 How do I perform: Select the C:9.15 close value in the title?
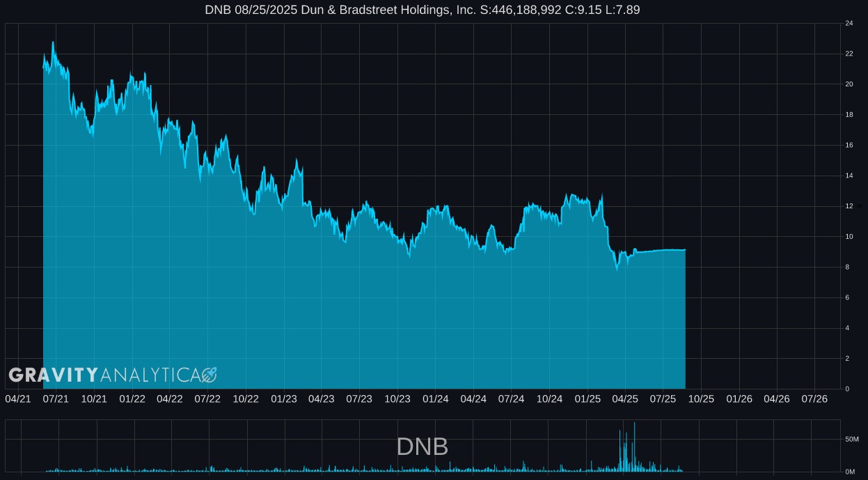tap(582, 10)
